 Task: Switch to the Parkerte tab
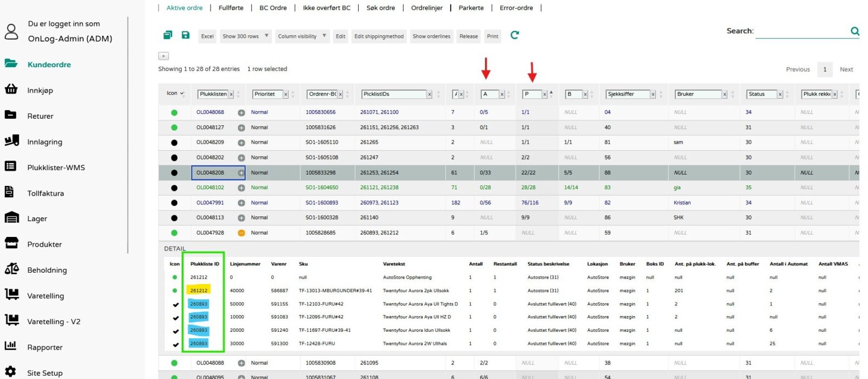[471, 8]
